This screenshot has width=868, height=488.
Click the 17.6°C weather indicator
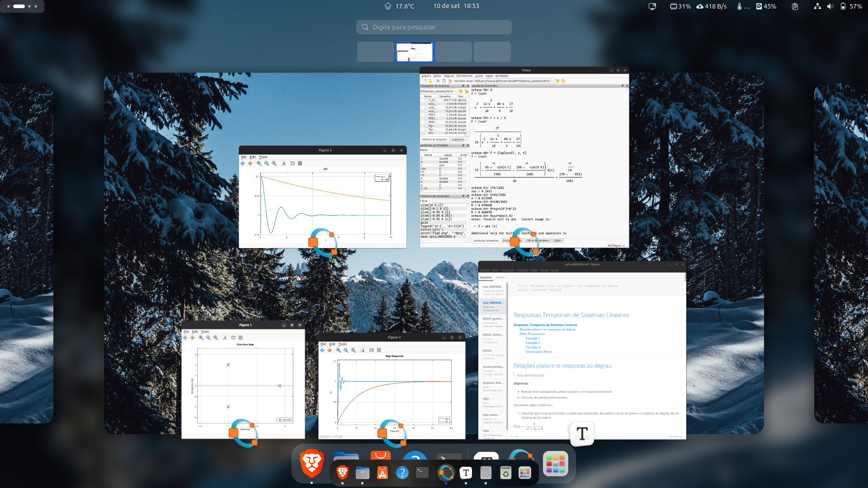[x=399, y=6]
